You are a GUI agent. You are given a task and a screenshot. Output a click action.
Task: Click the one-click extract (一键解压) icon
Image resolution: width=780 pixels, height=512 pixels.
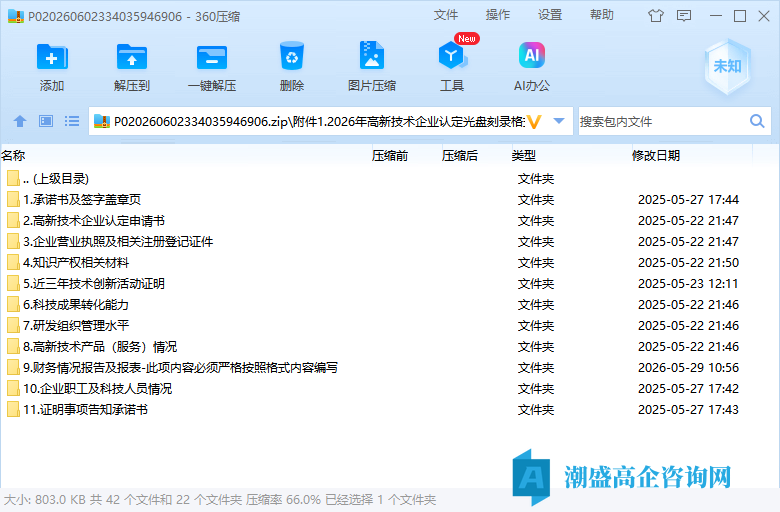pyautogui.click(x=212, y=57)
